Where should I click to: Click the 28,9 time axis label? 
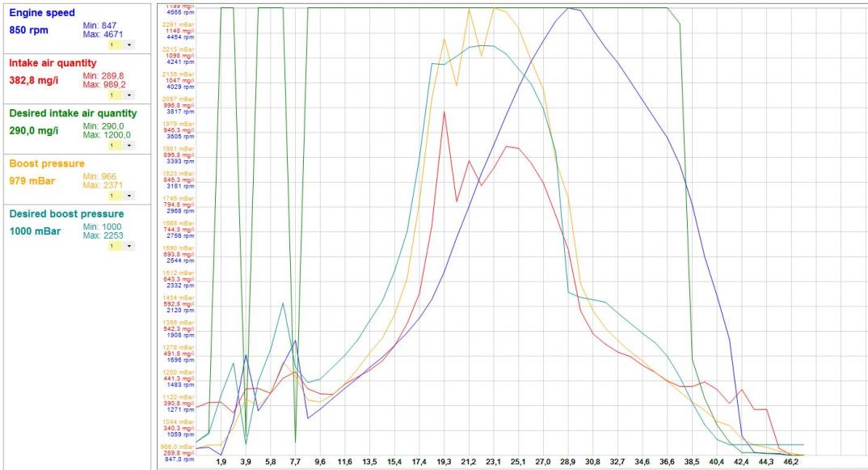pos(568,462)
